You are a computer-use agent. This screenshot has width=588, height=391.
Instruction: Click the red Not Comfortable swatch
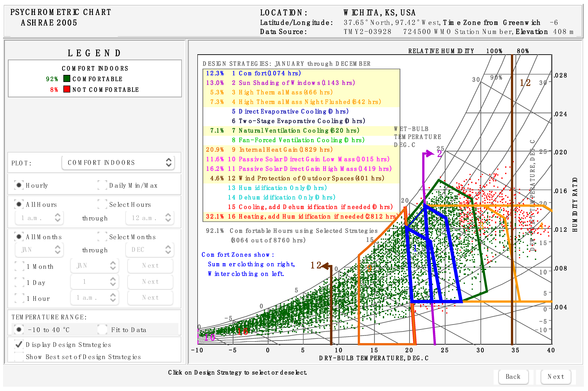coord(67,89)
